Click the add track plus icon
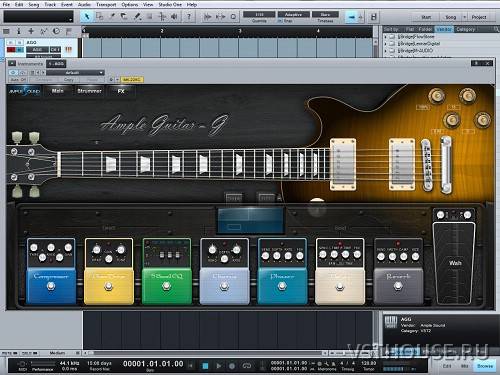Image resolution: width=500 pixels, height=375 pixels. pyautogui.click(x=31, y=31)
